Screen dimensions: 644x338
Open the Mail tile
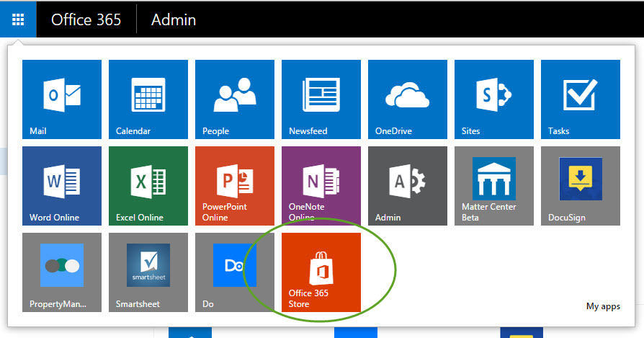(62, 99)
